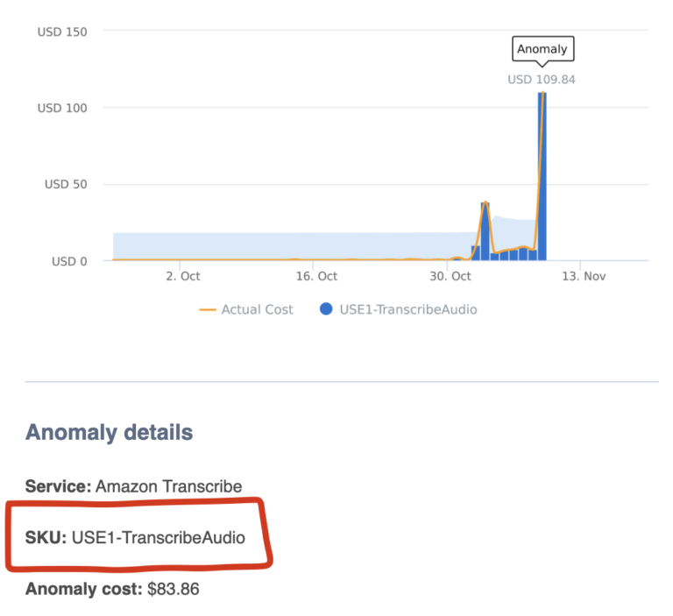Select the USD 109.84 data label
The height and width of the screenshot is (616, 673).
point(542,80)
